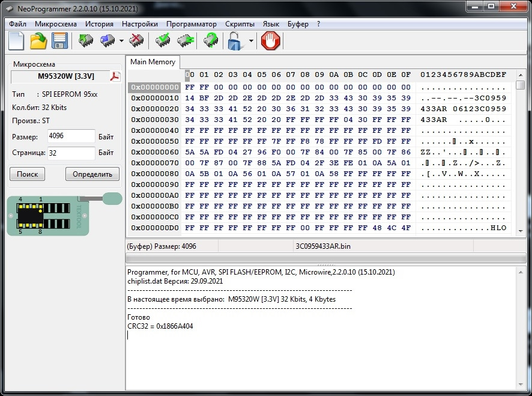This screenshot has height=396, width=532.
Task: Click the CRC32 = 0x1866A404 log line
Action: [x=160, y=326]
